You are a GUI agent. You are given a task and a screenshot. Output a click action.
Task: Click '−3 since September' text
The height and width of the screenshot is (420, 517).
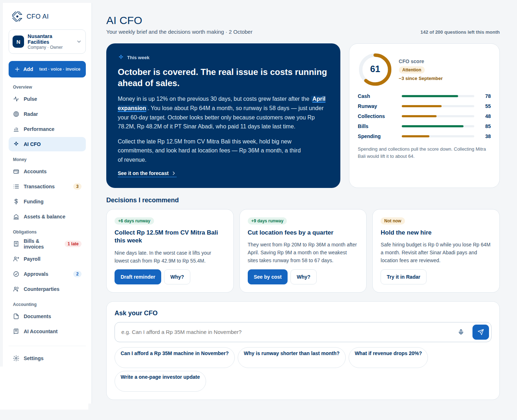(420, 79)
